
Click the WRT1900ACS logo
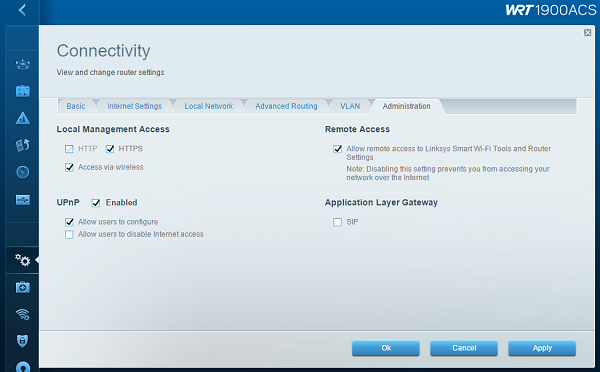point(551,10)
